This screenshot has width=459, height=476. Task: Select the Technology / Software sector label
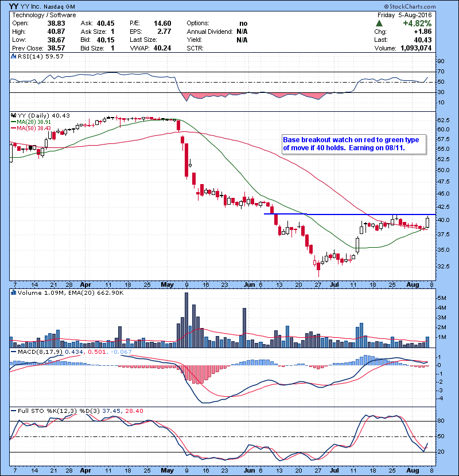(x=44, y=15)
